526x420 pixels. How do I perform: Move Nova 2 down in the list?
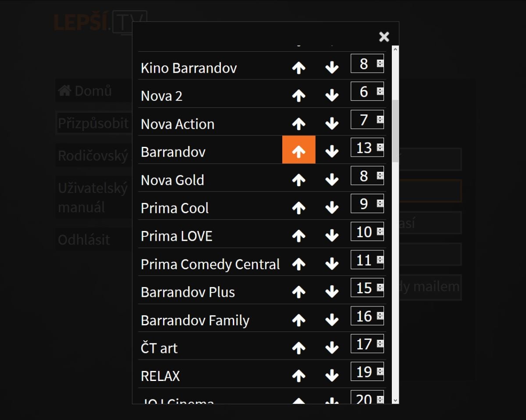coord(332,96)
